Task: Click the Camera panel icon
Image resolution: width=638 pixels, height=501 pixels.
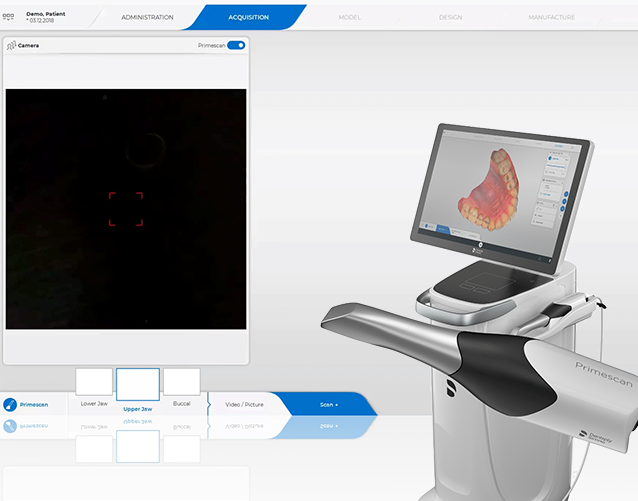Action: coord(11,45)
